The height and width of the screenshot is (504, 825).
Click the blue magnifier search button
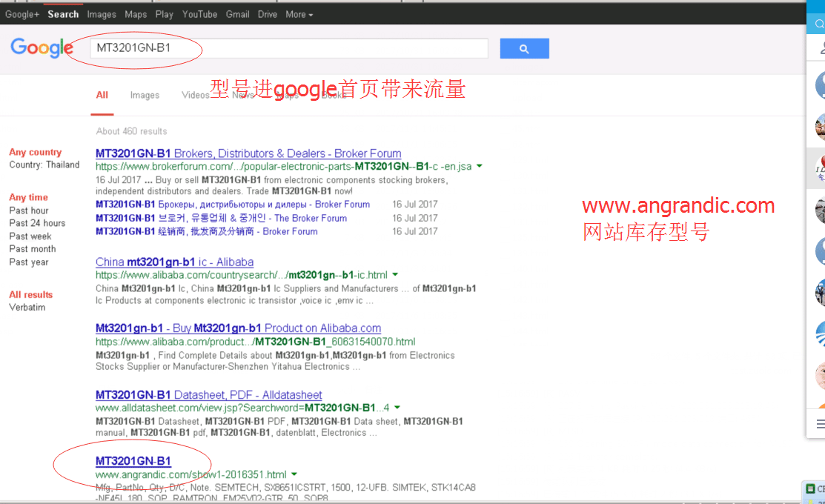pyautogui.click(x=524, y=48)
